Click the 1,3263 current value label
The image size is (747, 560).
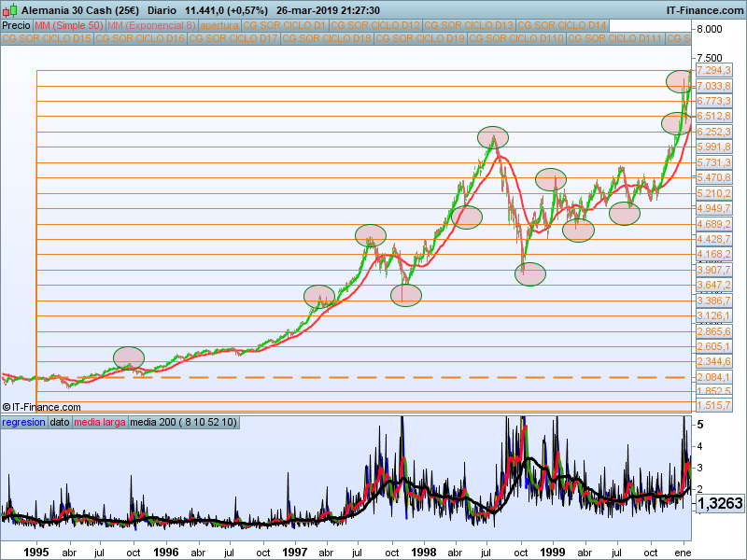[x=719, y=501]
